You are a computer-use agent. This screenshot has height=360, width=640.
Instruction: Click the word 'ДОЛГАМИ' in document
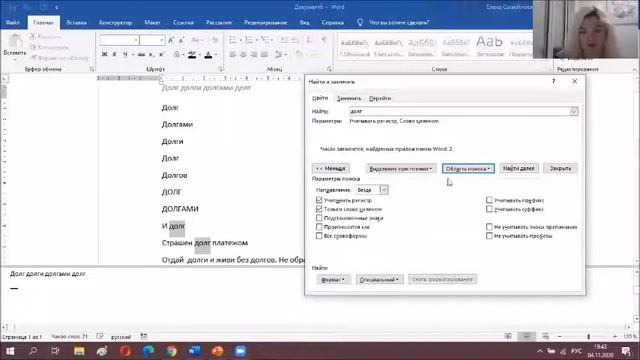pyautogui.click(x=180, y=209)
